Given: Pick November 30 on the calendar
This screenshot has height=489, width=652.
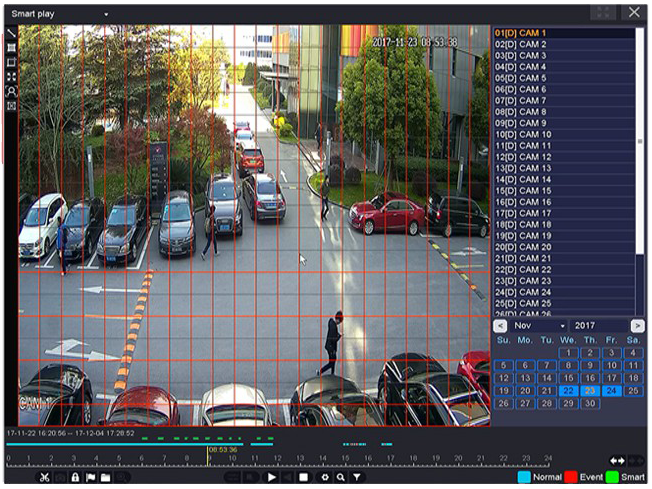Looking at the screenshot, I should tap(590, 403).
